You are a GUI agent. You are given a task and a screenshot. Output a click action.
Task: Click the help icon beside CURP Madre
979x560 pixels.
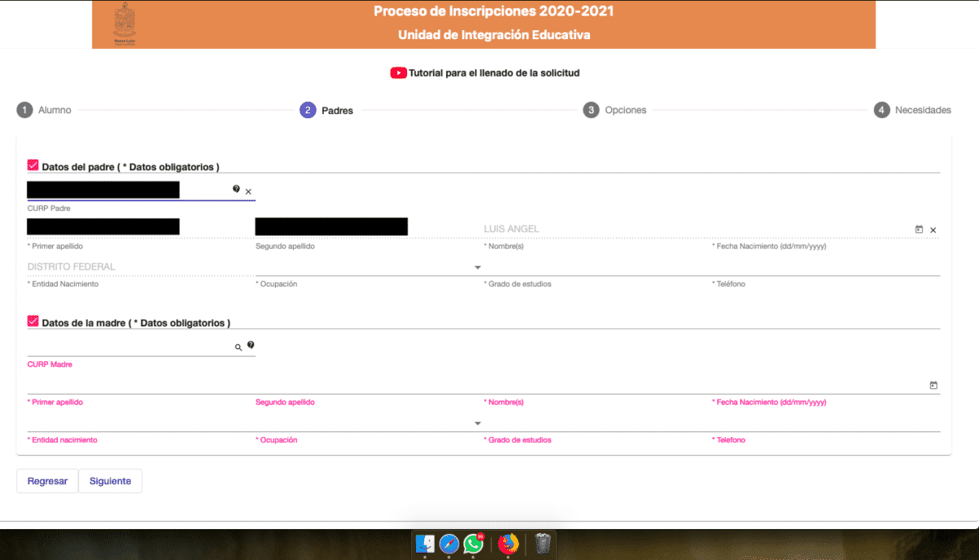(250, 346)
